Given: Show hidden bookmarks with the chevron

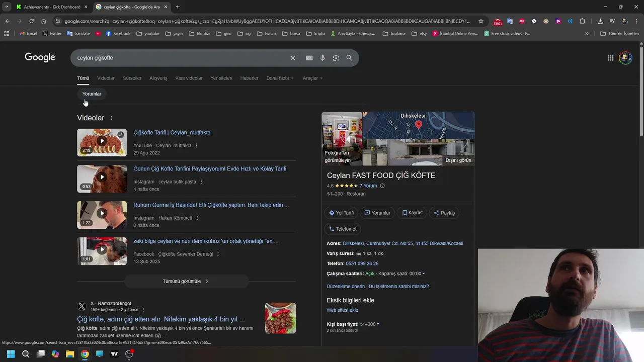Looking at the screenshot, I should click(x=587, y=34).
